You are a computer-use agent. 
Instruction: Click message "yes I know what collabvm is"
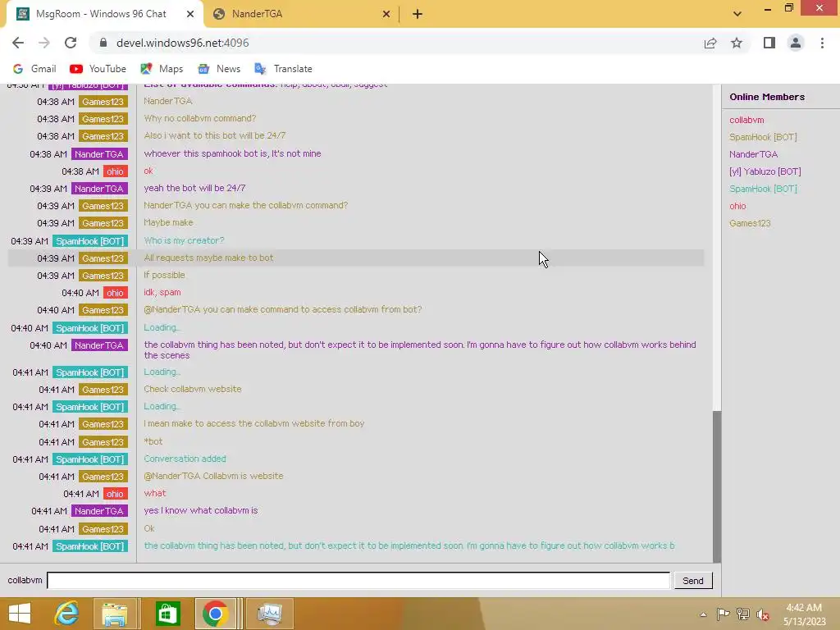[200, 510]
